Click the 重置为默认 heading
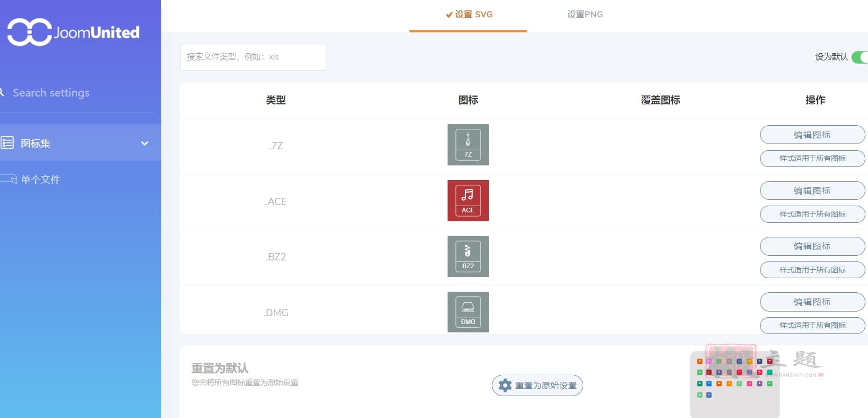 click(x=220, y=368)
